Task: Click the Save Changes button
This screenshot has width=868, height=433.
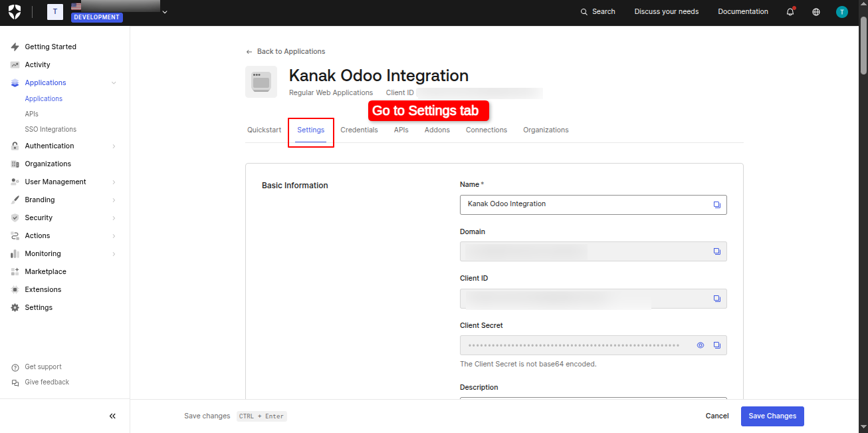Action: (x=772, y=416)
